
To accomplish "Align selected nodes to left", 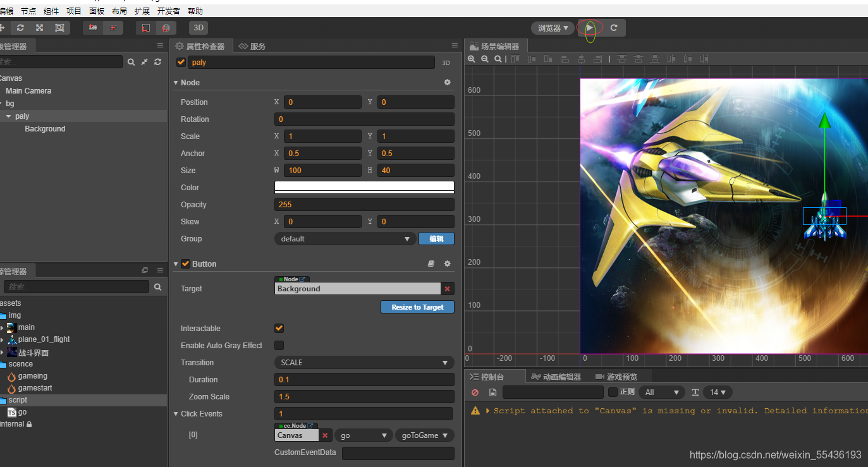I will tap(565, 59).
